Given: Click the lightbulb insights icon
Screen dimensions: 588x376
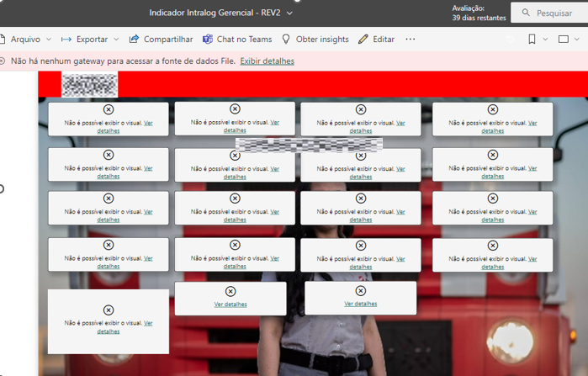Looking at the screenshot, I should 286,40.
